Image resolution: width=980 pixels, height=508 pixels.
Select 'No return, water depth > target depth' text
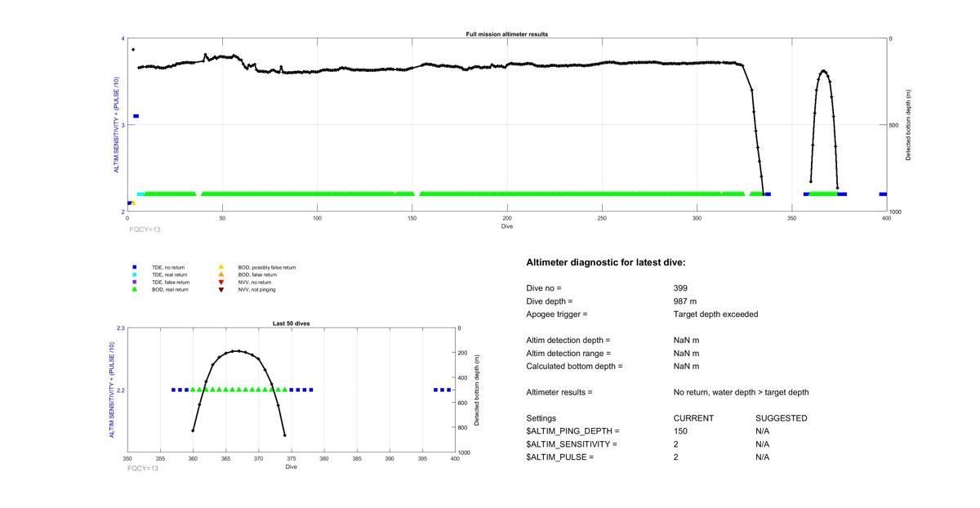coord(742,393)
